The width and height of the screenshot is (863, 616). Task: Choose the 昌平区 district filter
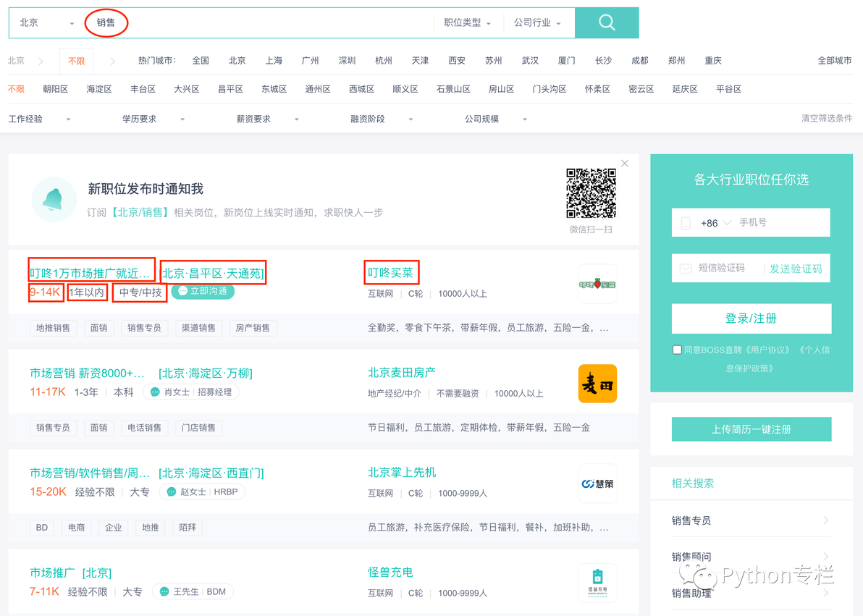point(231,89)
